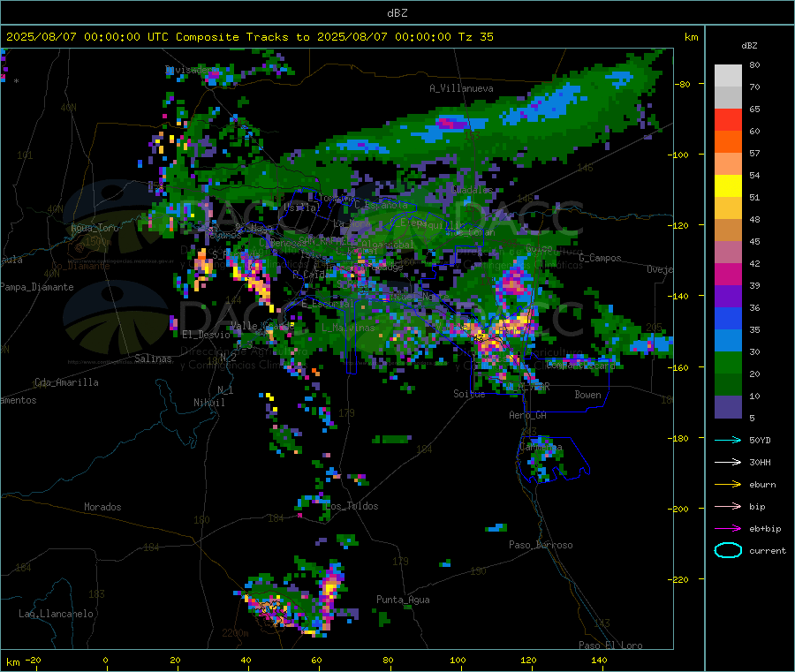This screenshot has width=795, height=672.
Task: Click the 'N_1' place label near Nihuil
Action: pos(225,389)
